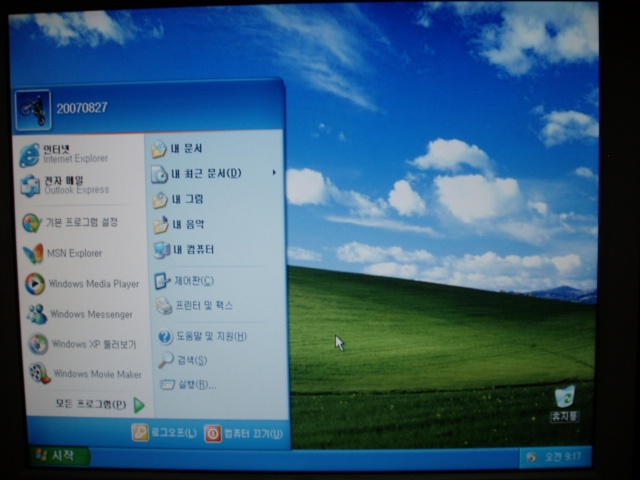
Task: Select Windows XP 둘러보기 label
Action: click(x=94, y=344)
